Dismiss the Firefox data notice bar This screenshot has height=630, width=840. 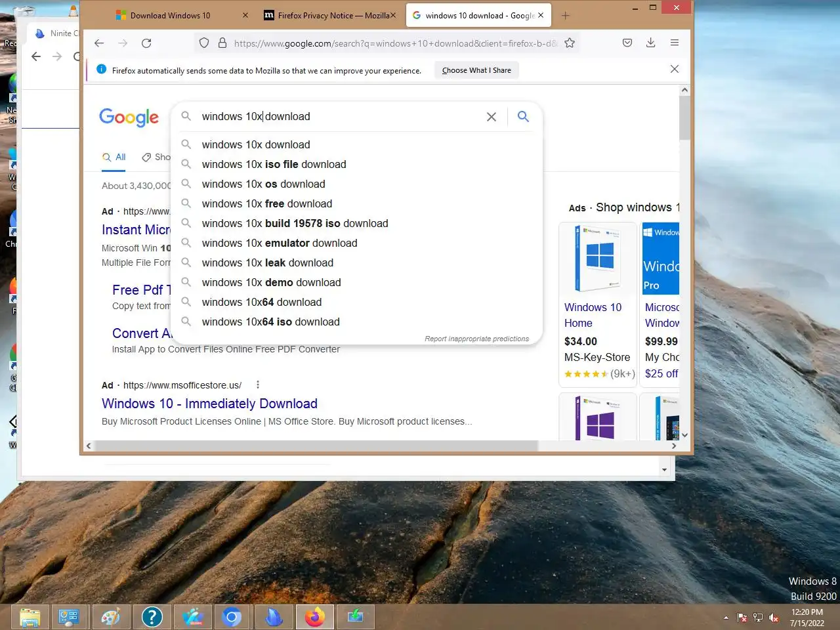pos(675,70)
